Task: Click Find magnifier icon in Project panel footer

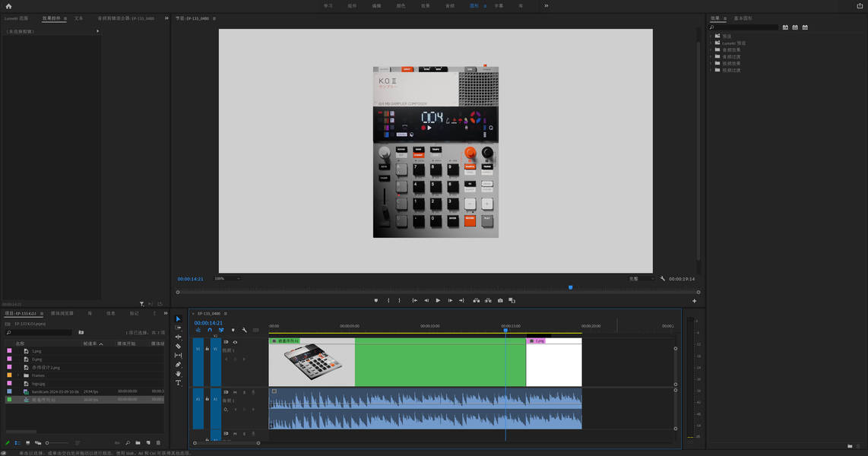Action: point(128,443)
